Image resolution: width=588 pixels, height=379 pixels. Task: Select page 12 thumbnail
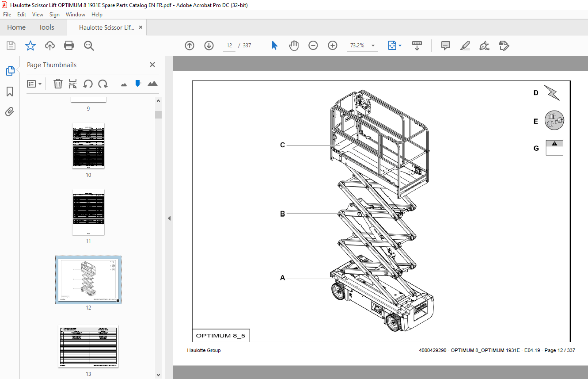(88, 279)
